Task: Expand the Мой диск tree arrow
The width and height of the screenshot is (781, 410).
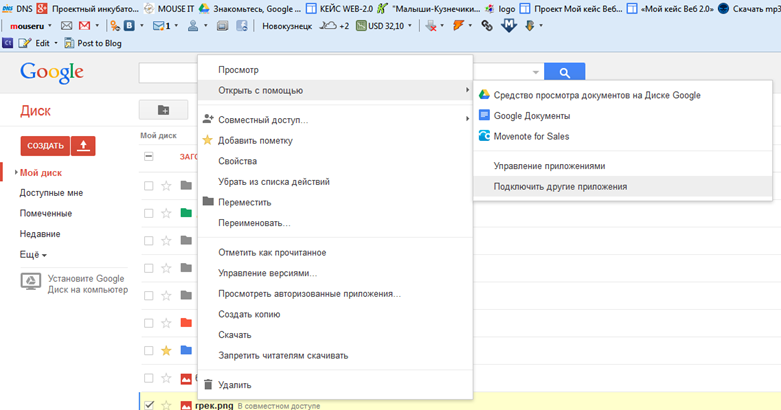Action: pyautogui.click(x=16, y=172)
